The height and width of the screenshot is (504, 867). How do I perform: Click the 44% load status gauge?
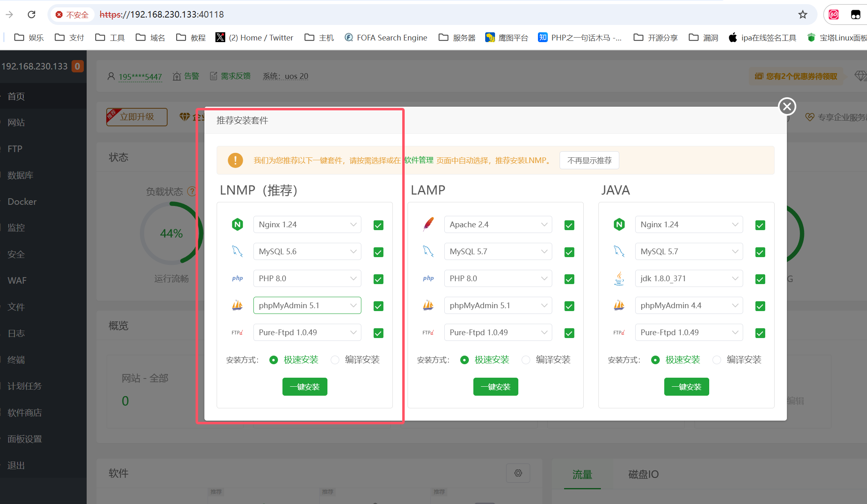point(171,233)
